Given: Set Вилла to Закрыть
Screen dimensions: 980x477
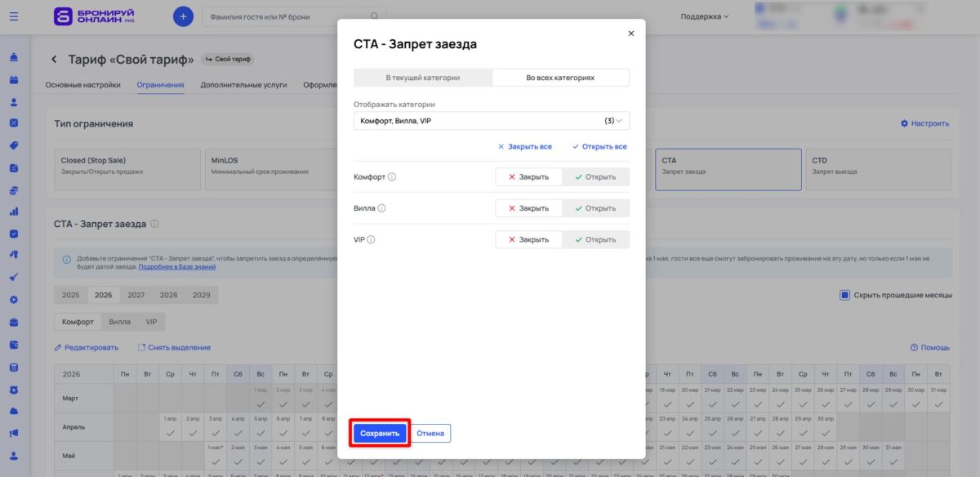Looking at the screenshot, I should 528,207.
